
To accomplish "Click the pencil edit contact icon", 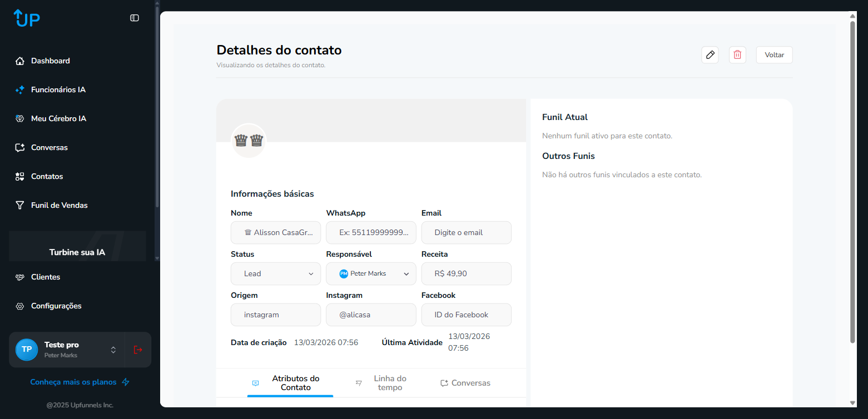I will 710,55.
